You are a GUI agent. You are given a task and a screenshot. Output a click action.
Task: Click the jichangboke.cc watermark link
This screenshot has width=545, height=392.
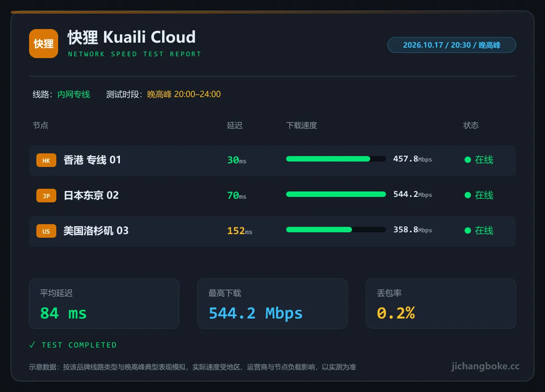point(486,366)
